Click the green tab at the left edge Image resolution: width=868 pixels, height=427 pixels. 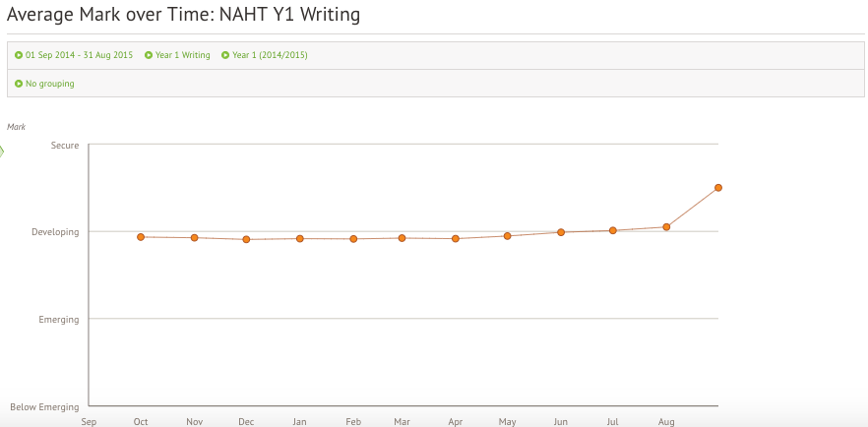[x=2, y=152]
